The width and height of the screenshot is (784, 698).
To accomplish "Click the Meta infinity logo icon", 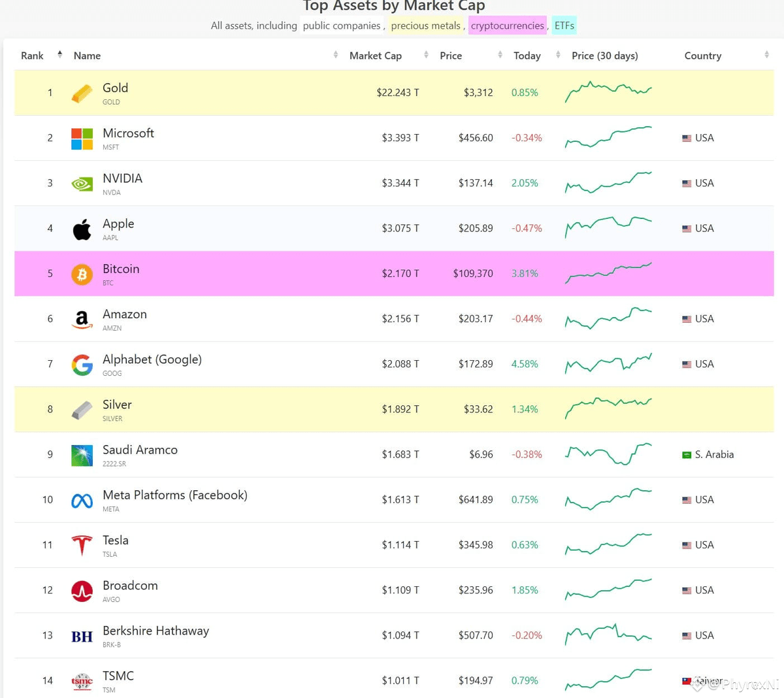I will pos(82,501).
